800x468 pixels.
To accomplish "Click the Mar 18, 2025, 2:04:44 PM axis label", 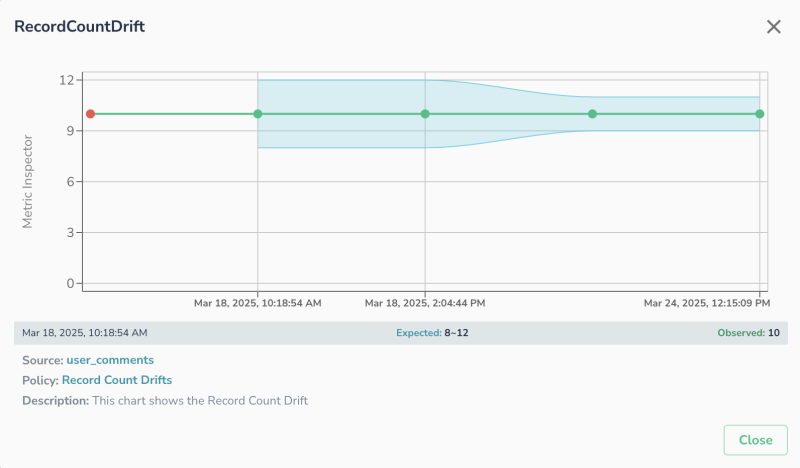I will click(x=425, y=302).
